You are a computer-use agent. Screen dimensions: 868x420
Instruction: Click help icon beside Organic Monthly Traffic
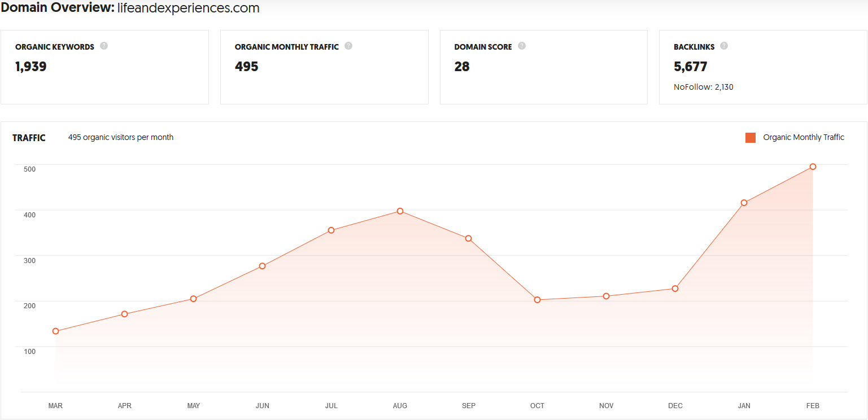(348, 46)
